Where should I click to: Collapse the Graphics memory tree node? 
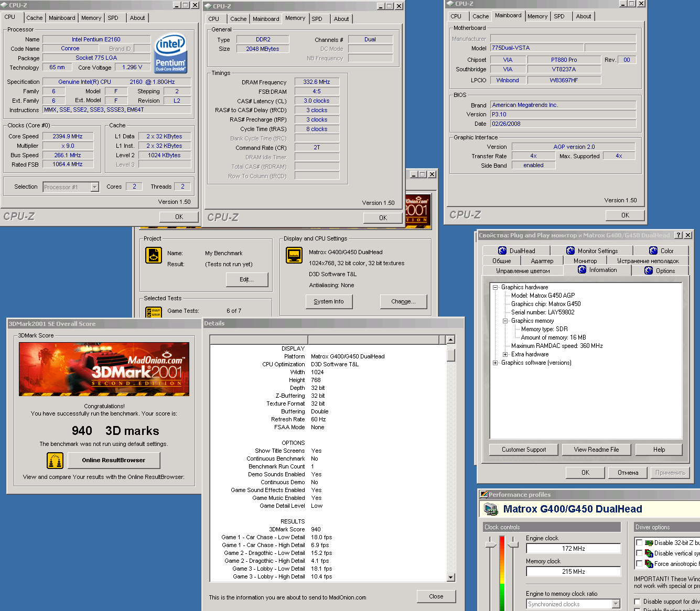tap(505, 321)
